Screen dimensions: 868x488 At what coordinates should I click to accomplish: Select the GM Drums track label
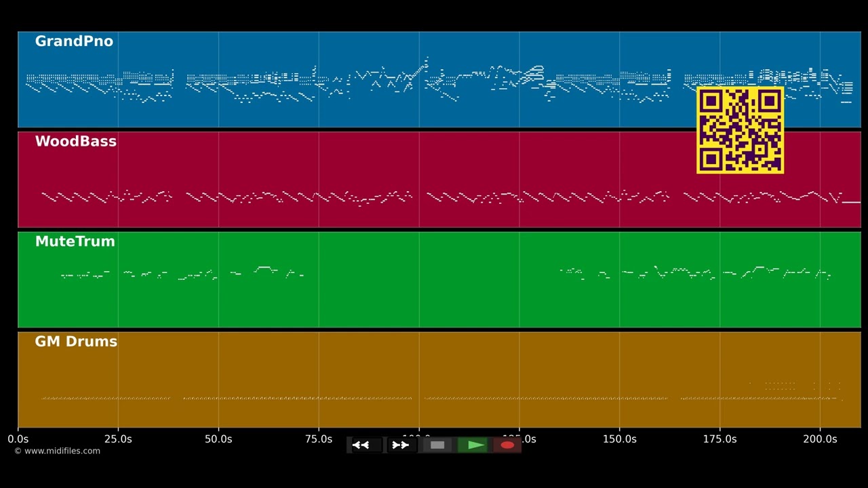[x=76, y=342]
